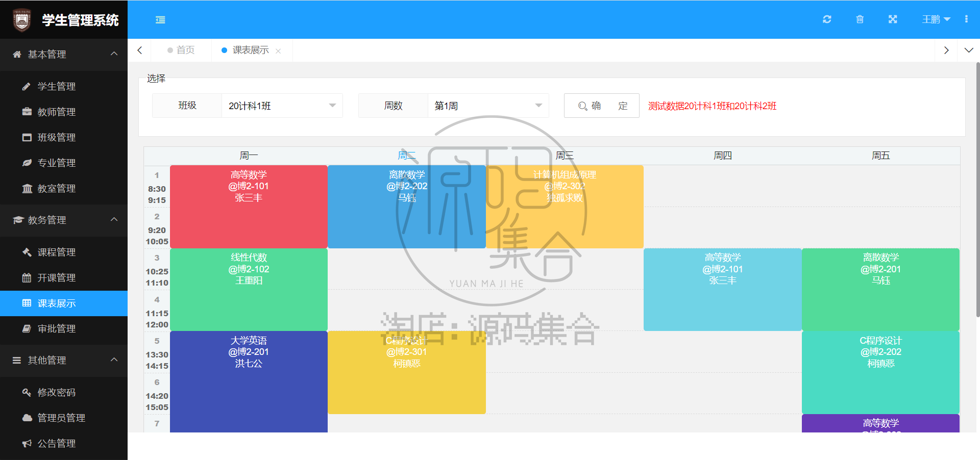Click the 周一 column header
The width and height of the screenshot is (980, 460).
tap(249, 156)
